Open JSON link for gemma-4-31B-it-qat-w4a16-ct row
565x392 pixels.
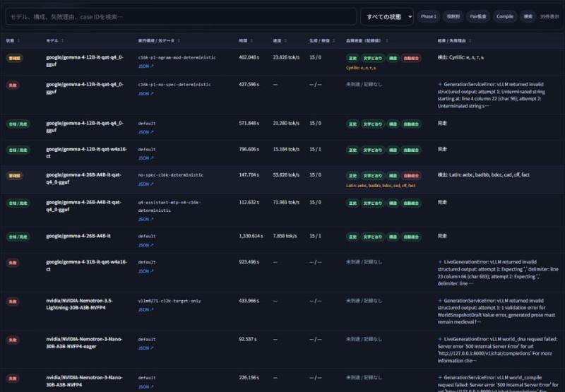(x=146, y=271)
